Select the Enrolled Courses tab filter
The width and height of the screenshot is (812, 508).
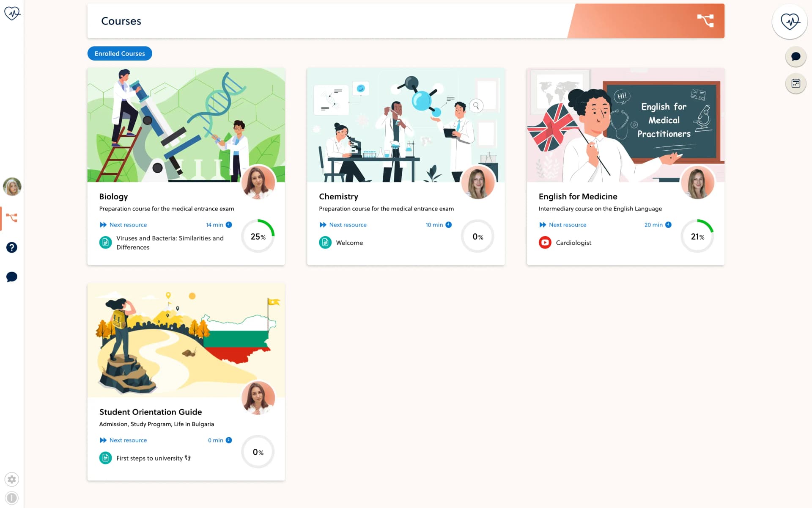[x=119, y=53]
